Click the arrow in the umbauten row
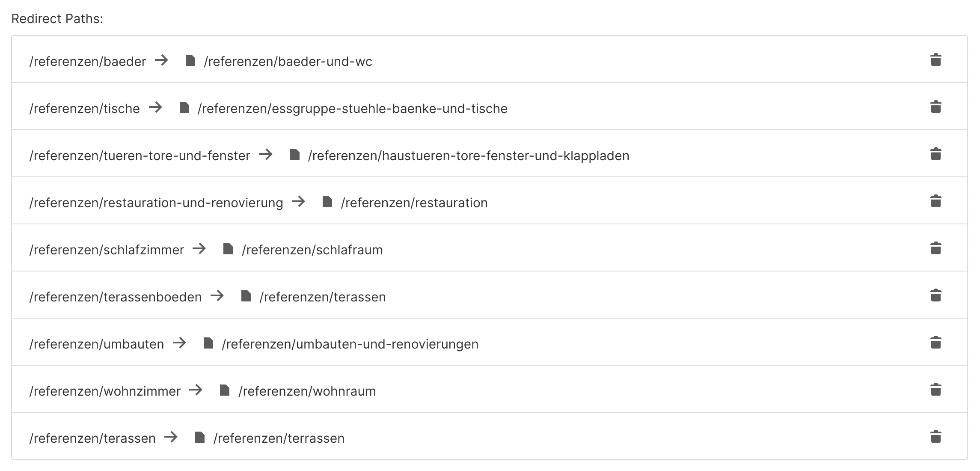This screenshot has width=980, height=471. [179, 343]
